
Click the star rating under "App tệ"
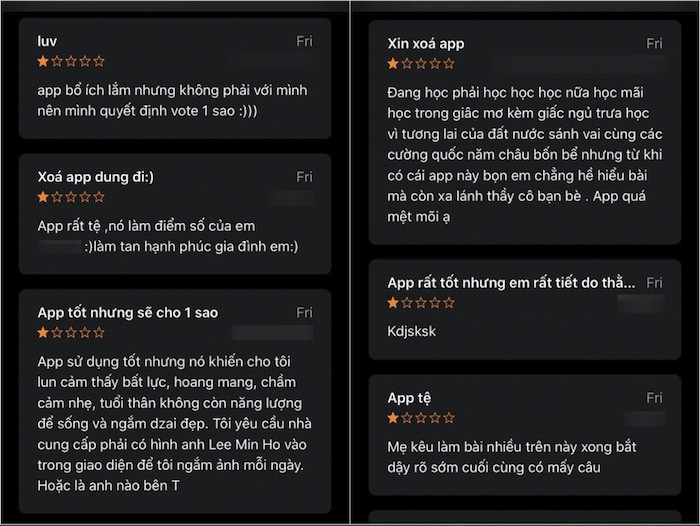[420, 417]
